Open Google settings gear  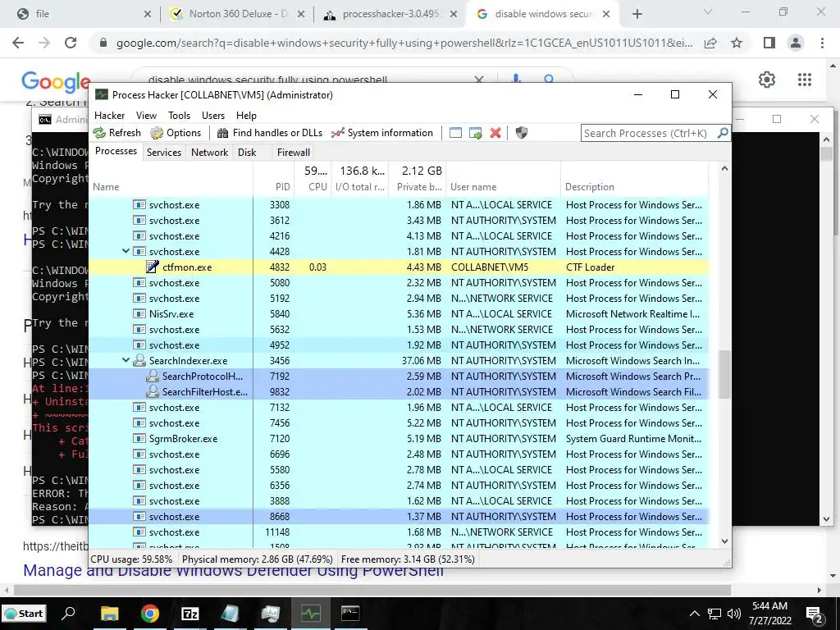click(767, 80)
